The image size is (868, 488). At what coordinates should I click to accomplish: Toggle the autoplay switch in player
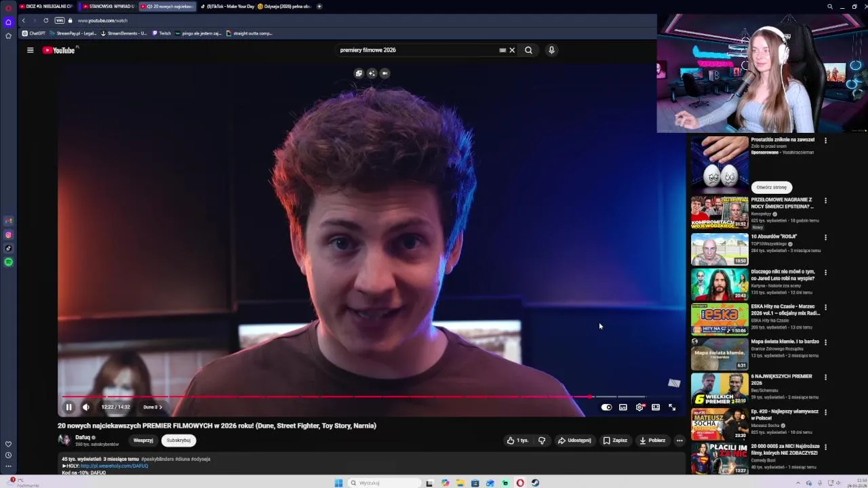pos(606,407)
